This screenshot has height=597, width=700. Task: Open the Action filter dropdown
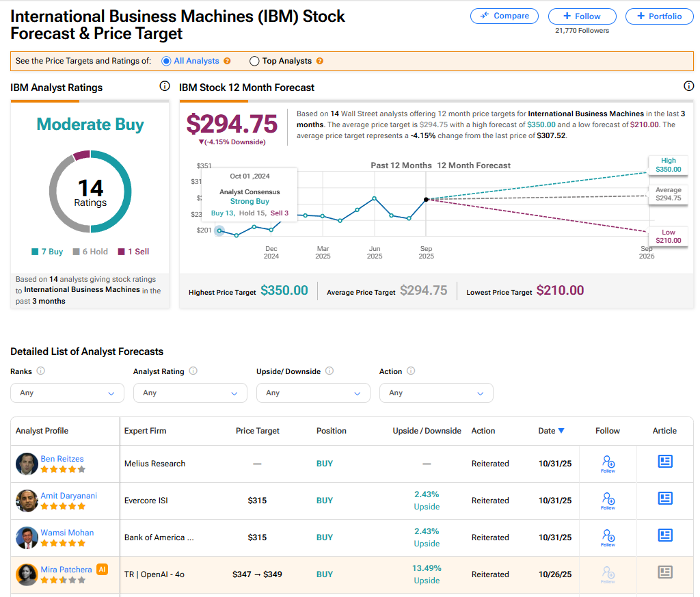[436, 393]
